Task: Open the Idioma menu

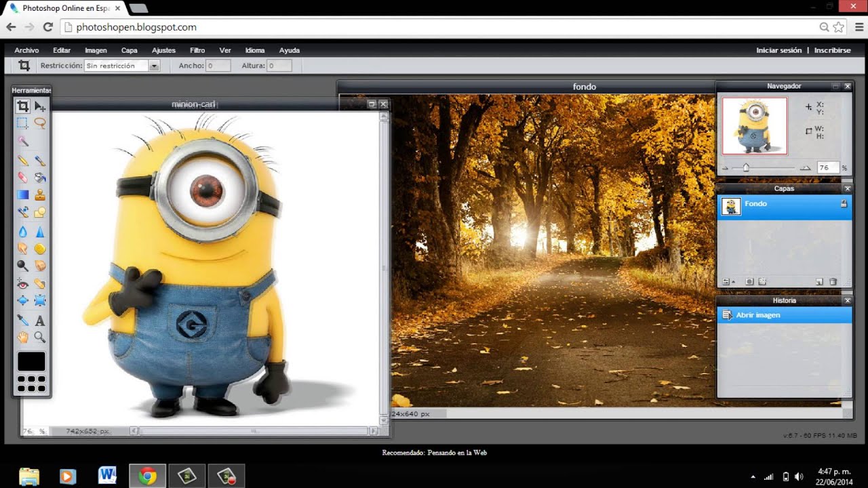Action: 255,50
